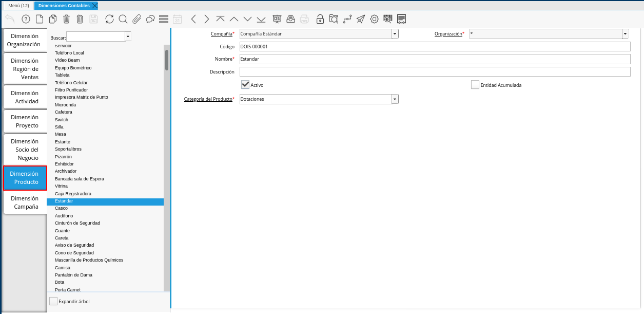Switch to the Menú (12) tab
The width and height of the screenshot is (644, 314).
(18, 6)
